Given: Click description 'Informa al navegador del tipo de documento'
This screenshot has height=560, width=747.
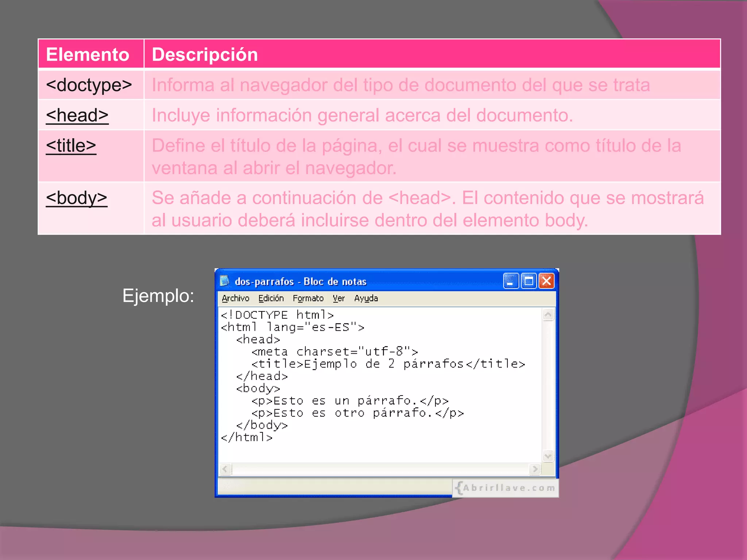Looking at the screenshot, I should tap(400, 85).
